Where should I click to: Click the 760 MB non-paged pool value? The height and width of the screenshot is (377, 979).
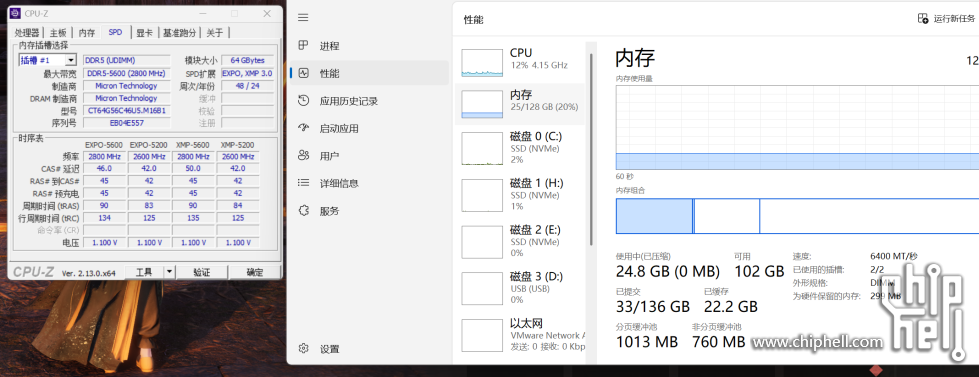719,342
